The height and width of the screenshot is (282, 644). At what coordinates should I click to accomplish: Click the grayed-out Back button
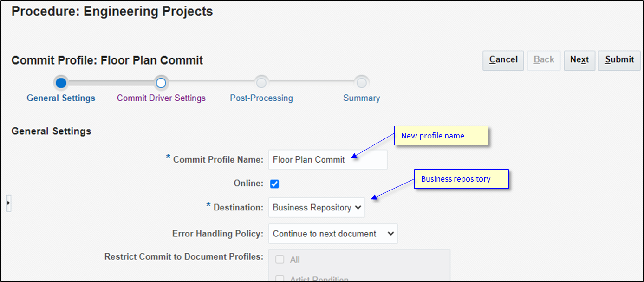coord(544,60)
